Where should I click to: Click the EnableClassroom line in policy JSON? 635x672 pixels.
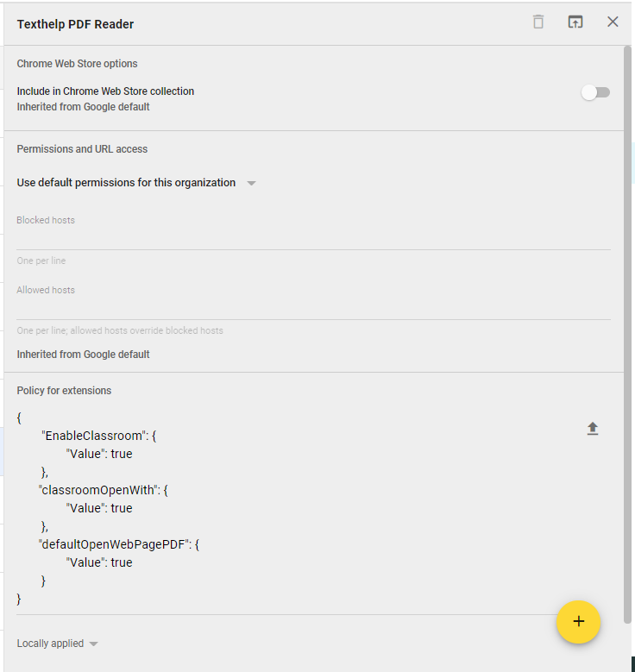(99, 436)
